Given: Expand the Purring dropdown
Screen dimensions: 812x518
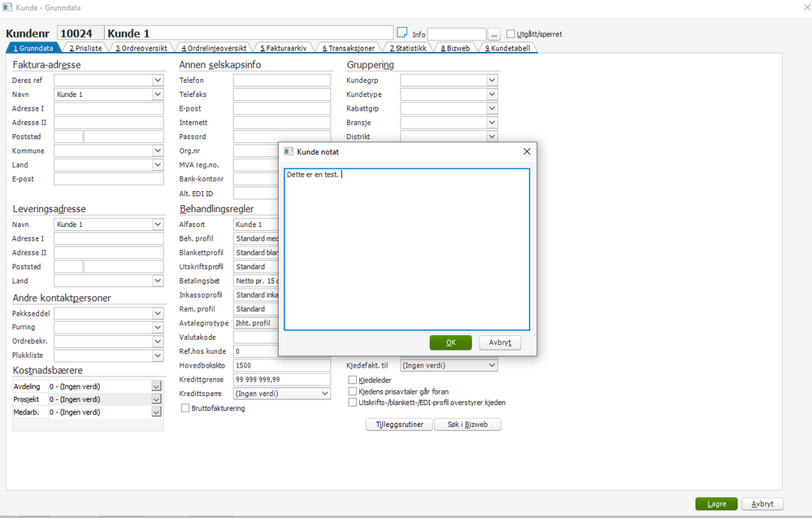Looking at the screenshot, I should [x=158, y=328].
